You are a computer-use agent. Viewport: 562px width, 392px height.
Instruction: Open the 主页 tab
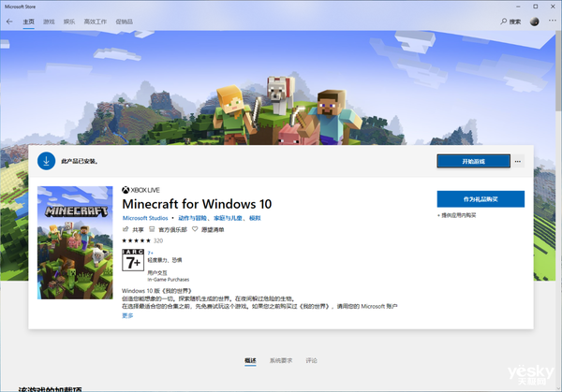click(28, 22)
